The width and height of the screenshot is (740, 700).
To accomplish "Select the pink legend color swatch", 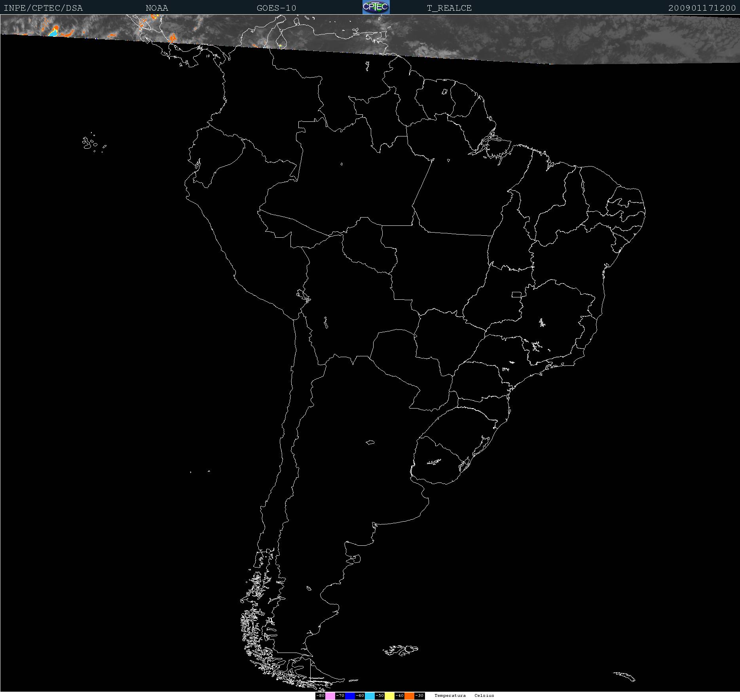I will click(x=330, y=696).
